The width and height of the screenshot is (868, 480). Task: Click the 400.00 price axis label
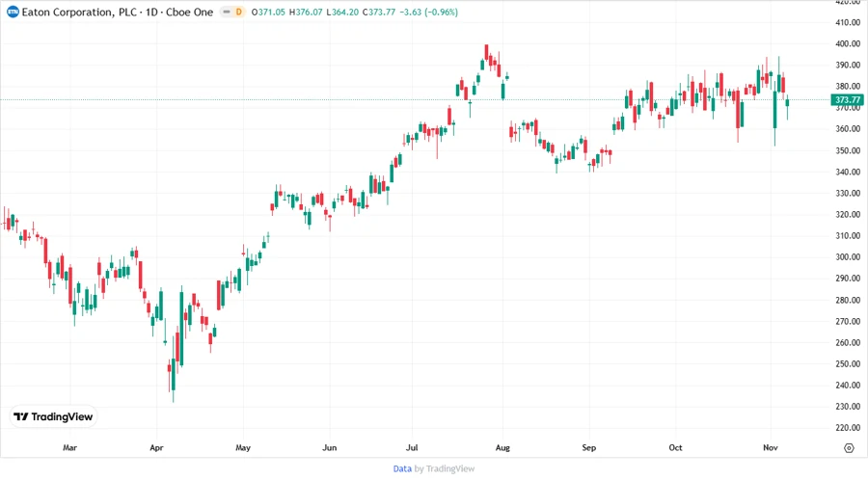(848, 43)
